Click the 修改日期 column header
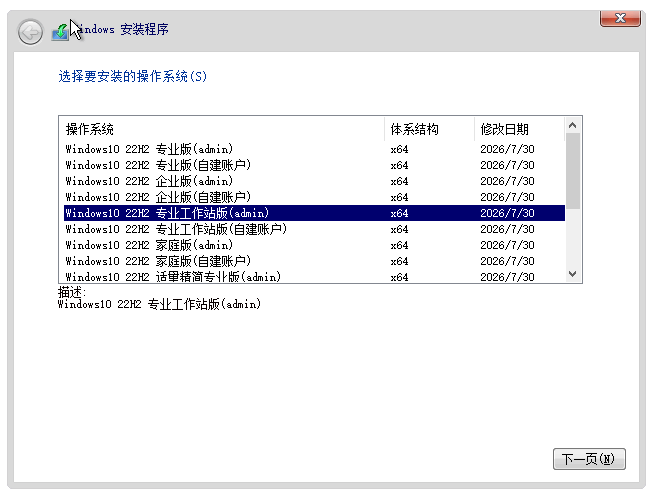655x496 pixels. click(x=520, y=129)
